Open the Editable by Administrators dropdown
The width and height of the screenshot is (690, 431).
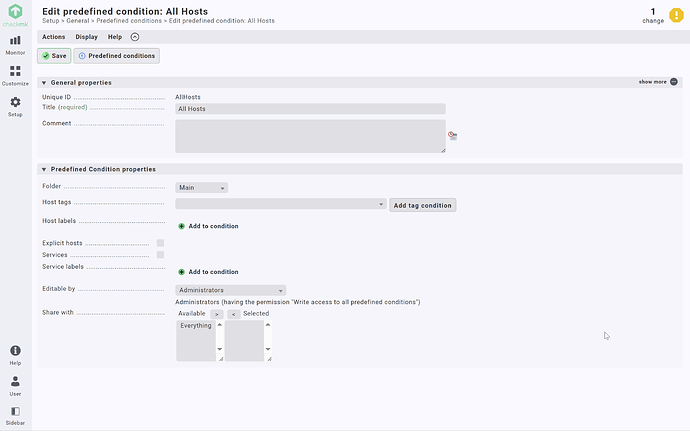pyautogui.click(x=231, y=290)
